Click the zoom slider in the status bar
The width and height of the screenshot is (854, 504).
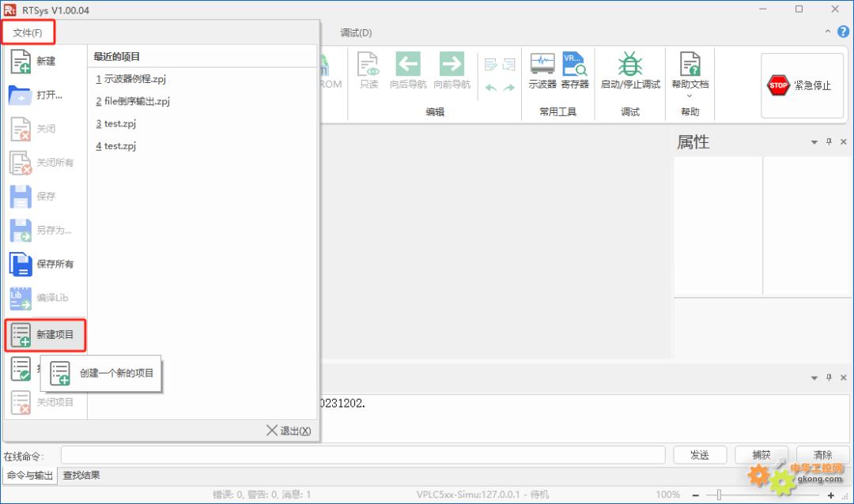(x=718, y=495)
